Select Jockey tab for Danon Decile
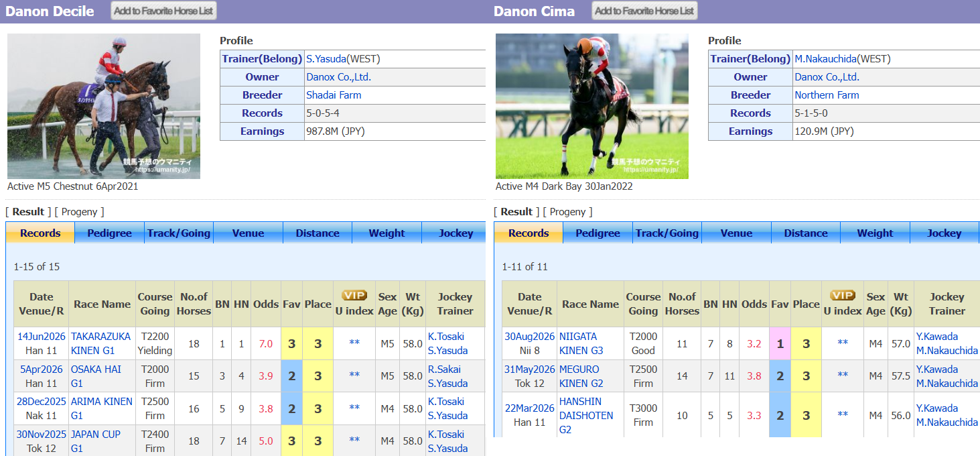The image size is (980, 456). coord(456,233)
